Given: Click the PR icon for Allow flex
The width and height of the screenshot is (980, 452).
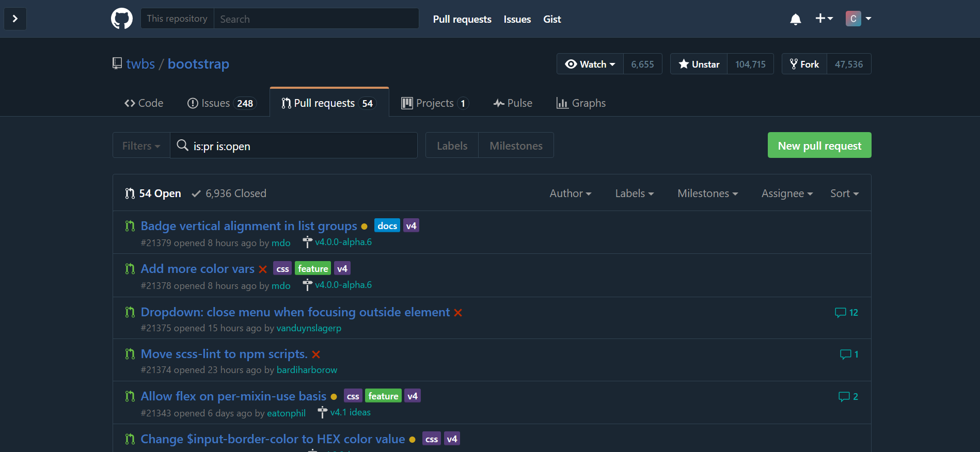Looking at the screenshot, I should 130,396.
